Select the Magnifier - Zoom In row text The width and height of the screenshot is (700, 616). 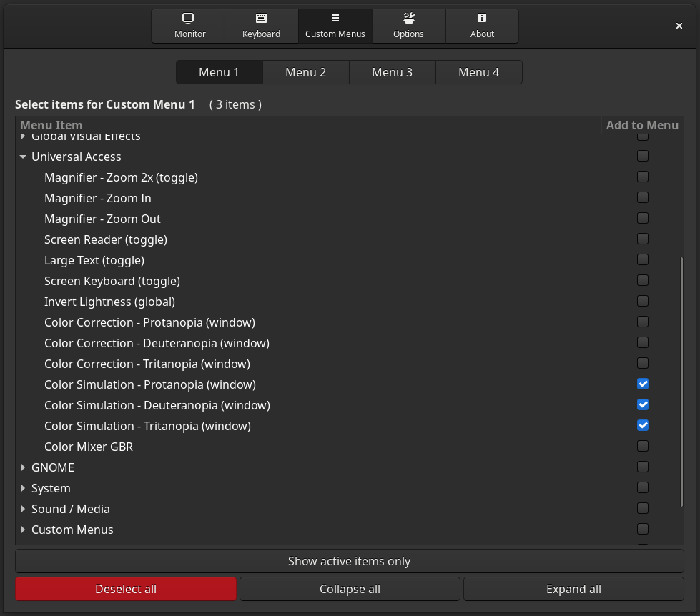click(x=98, y=198)
